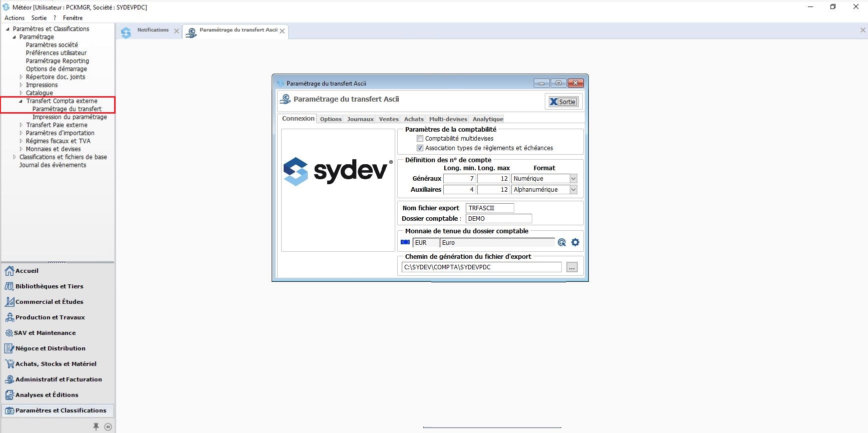Switch to the Options tab
The image size is (868, 433).
[x=331, y=119]
